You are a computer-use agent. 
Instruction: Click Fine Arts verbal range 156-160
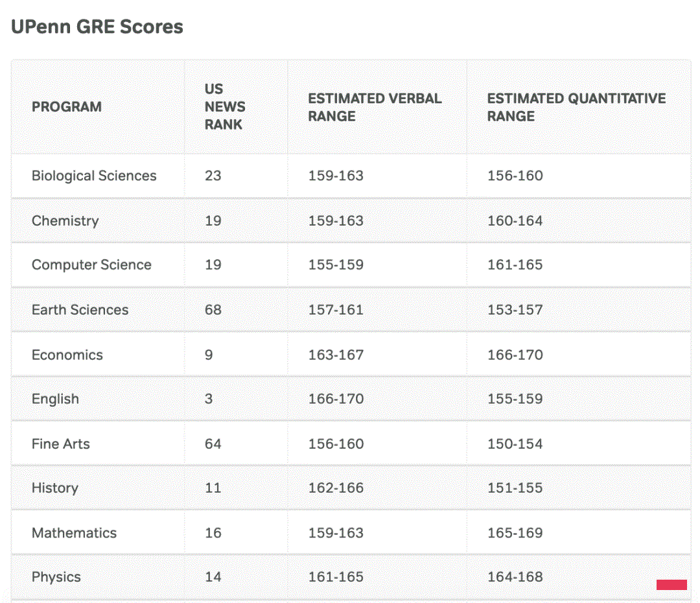click(336, 443)
